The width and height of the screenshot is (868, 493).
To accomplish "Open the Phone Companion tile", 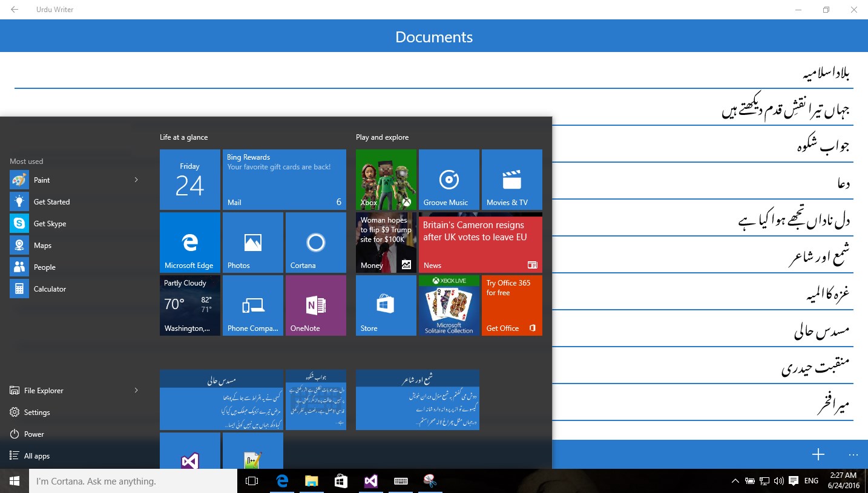I will coord(253,305).
